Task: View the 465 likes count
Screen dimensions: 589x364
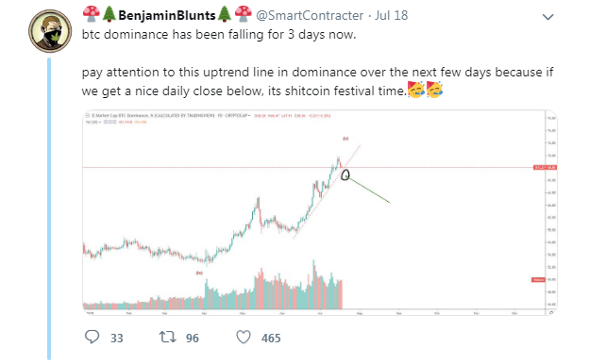Action: (271, 339)
